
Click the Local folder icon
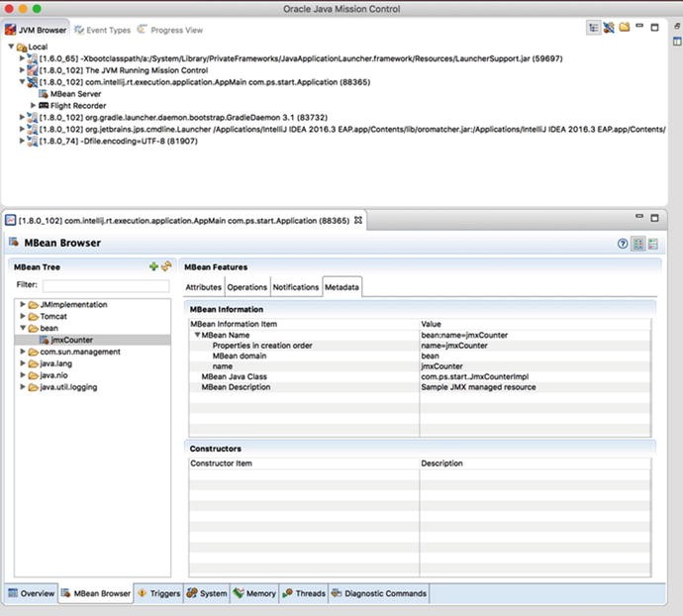[x=22, y=48]
